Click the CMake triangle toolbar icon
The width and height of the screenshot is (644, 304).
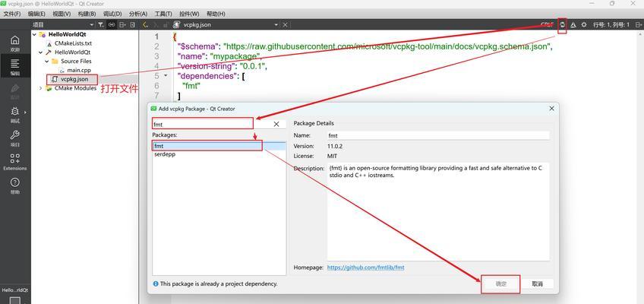pos(573,24)
